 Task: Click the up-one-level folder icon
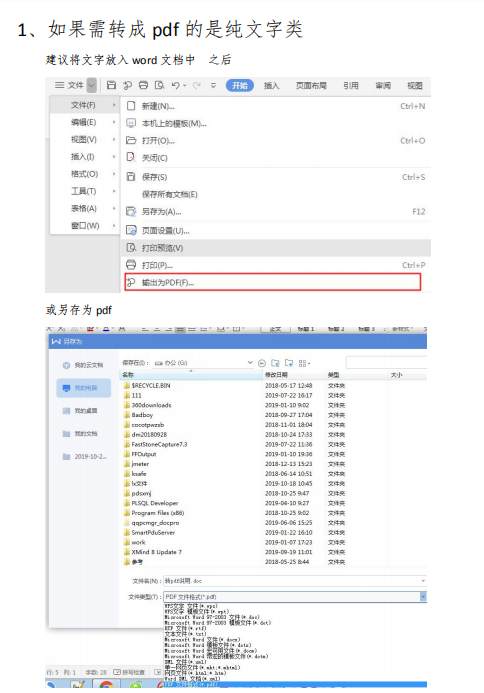point(275,363)
